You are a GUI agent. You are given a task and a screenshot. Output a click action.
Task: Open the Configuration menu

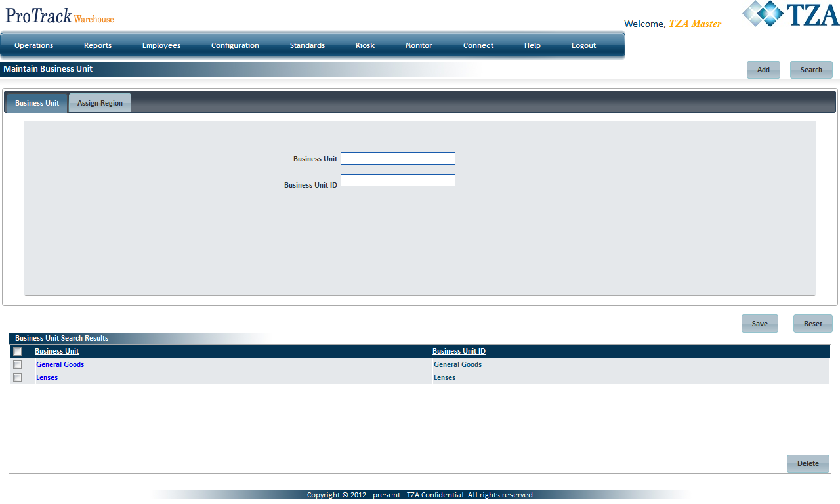coord(235,45)
